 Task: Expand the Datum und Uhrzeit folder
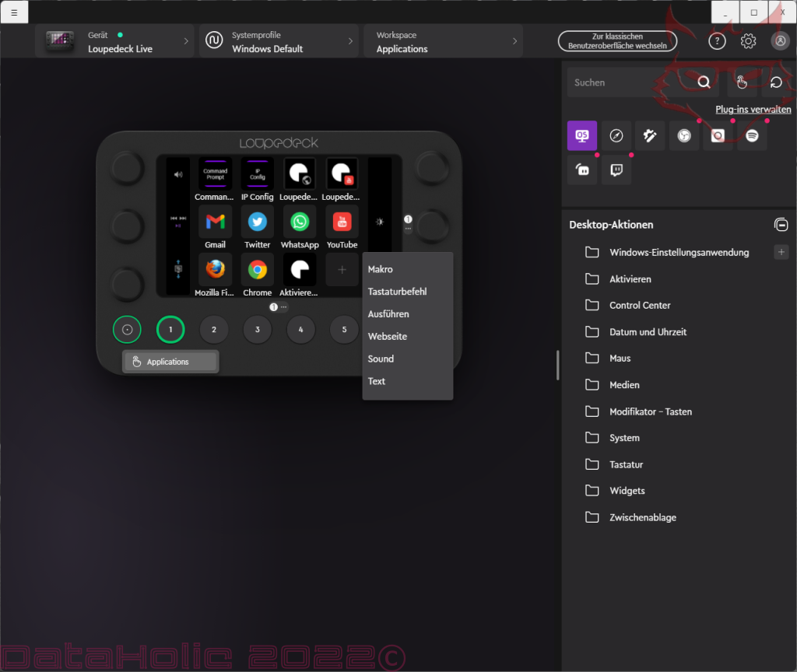(x=636, y=331)
